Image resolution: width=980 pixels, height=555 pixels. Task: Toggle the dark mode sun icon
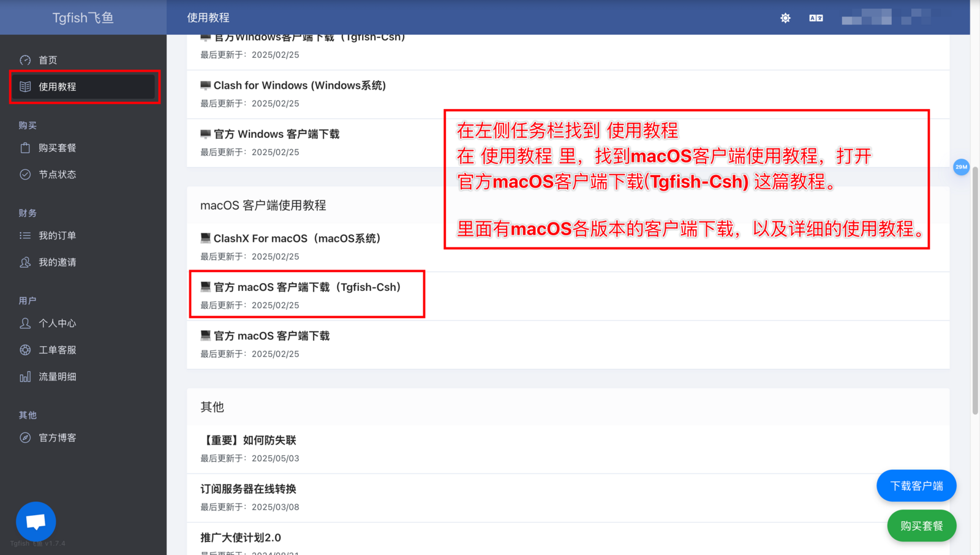tap(785, 18)
